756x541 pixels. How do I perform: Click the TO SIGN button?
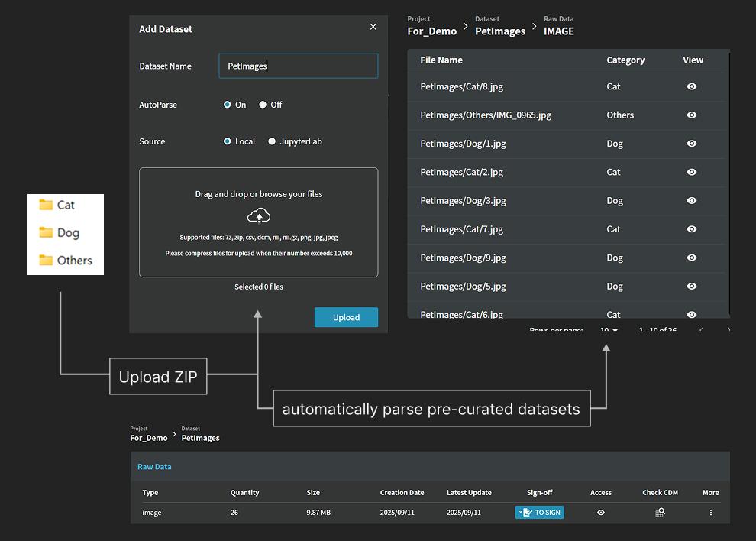click(539, 513)
